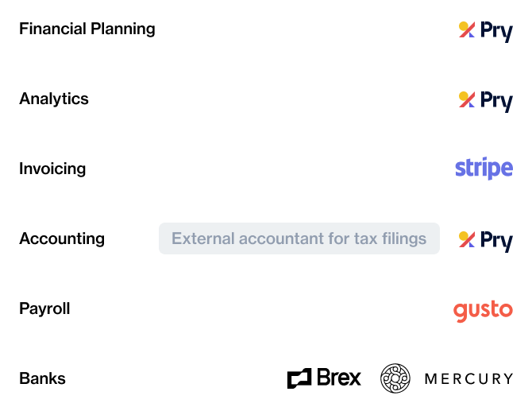Choose the Payroll label
This screenshot has height=407, width=532.
click(x=44, y=308)
